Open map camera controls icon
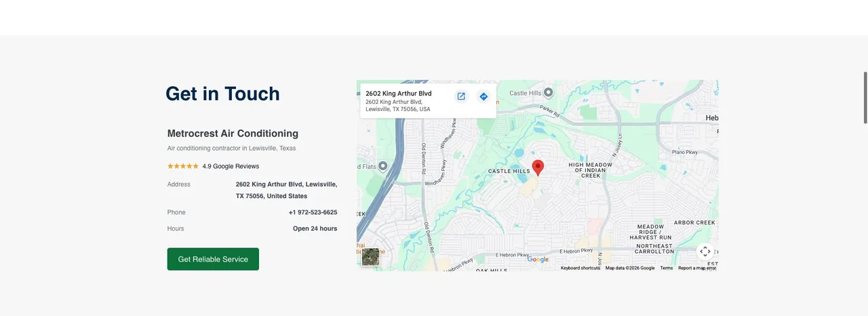The height and width of the screenshot is (316, 868). click(x=705, y=251)
